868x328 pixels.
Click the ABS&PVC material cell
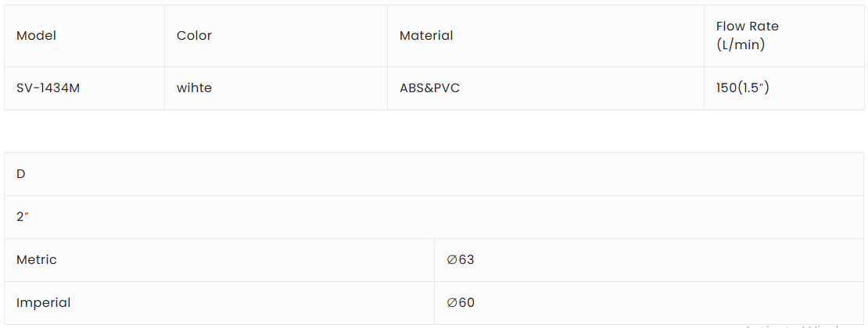coord(429,88)
